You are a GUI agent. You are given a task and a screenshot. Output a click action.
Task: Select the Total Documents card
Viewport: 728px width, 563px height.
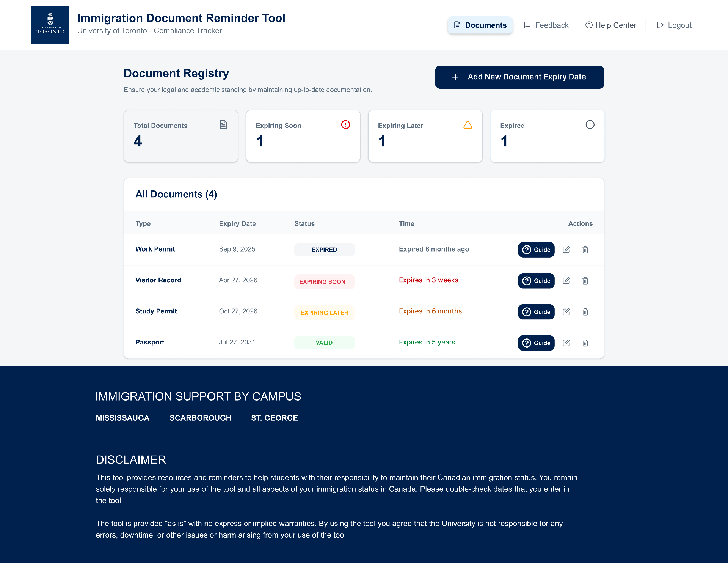point(181,136)
